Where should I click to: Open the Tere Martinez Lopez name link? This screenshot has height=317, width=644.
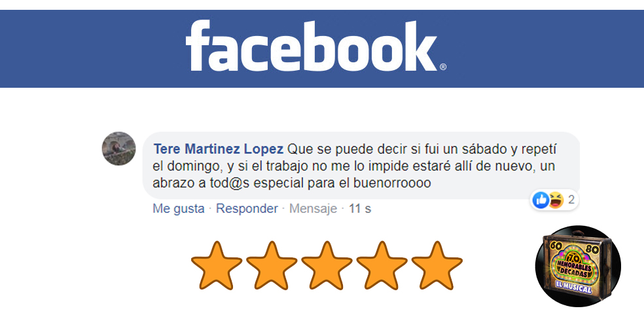click(x=219, y=149)
